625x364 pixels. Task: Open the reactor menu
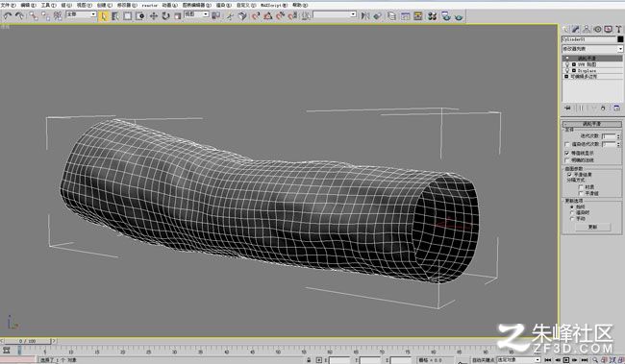tap(150, 5)
